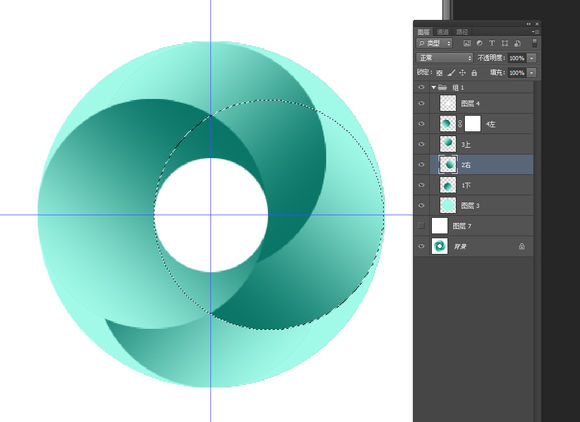The image size is (580, 422).
Task: Switch to the 图层 tab
Action: (424, 32)
